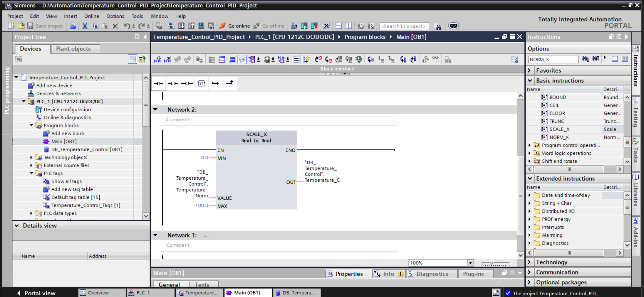Insert an empty box instruction
This screenshot has height=297, width=644.
coord(201,83)
